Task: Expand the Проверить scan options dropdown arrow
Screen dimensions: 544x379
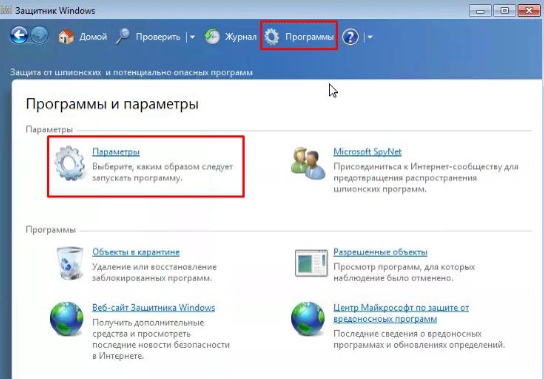Action: point(192,37)
